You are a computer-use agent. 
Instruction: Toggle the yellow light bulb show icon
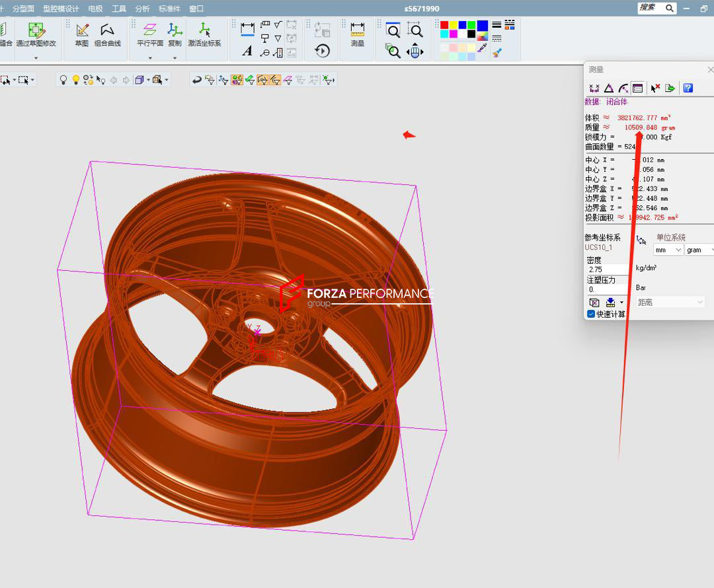click(x=76, y=80)
